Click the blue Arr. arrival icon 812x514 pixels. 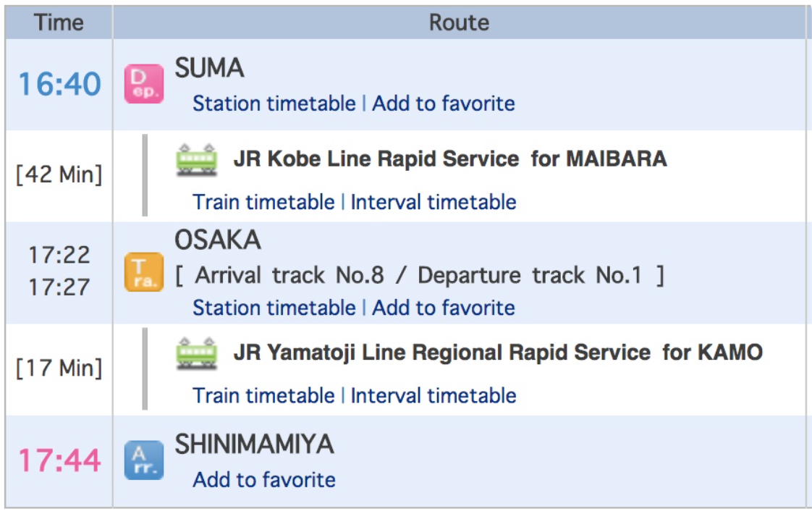pyautogui.click(x=144, y=460)
